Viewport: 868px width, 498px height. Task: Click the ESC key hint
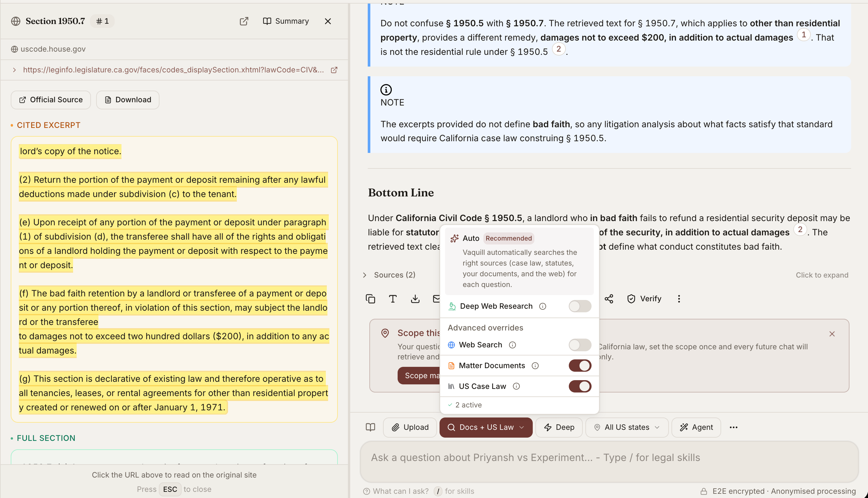coord(170,489)
